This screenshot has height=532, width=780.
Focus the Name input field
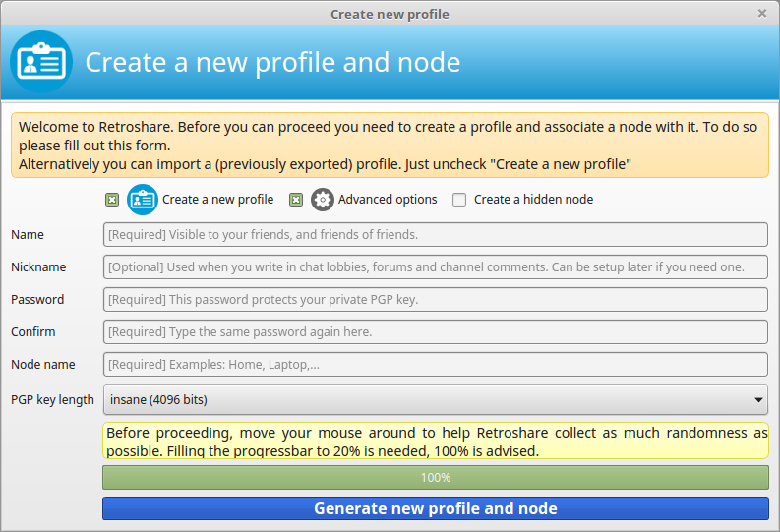click(x=436, y=235)
